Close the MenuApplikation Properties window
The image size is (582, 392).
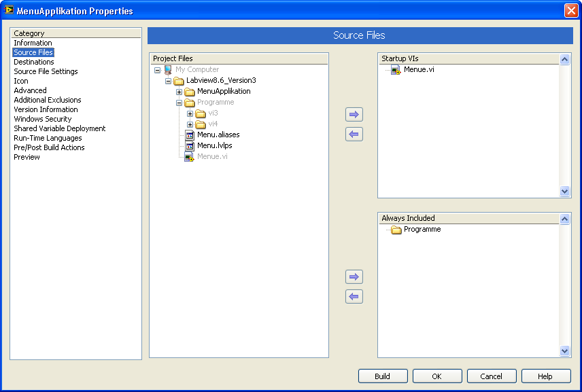[x=571, y=10]
